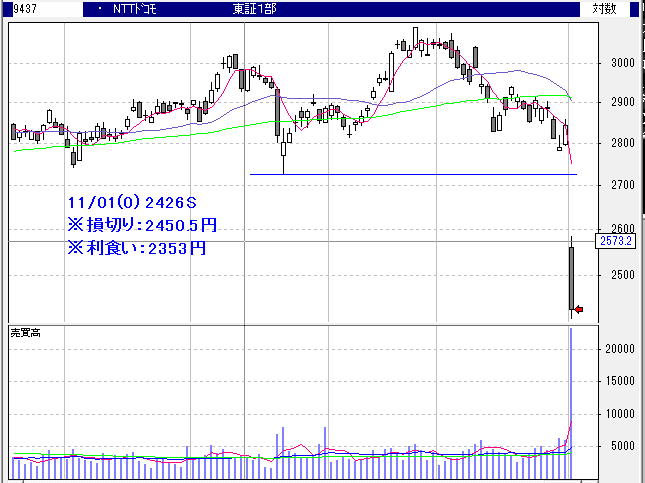The image size is (645, 483).
Task: Click the latest large gap-down candlestick
Action: [x=571, y=278]
